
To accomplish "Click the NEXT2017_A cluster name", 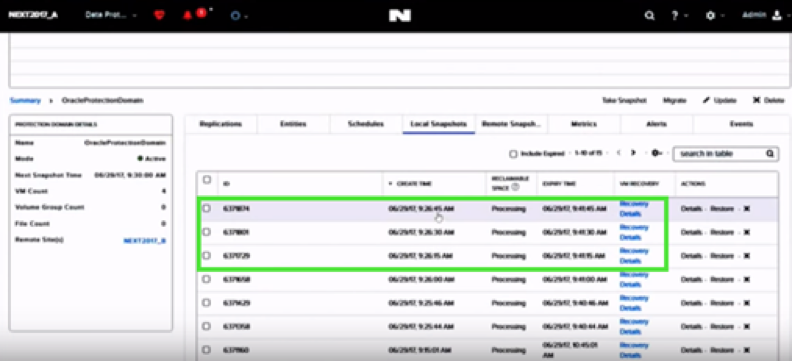I will [x=33, y=15].
